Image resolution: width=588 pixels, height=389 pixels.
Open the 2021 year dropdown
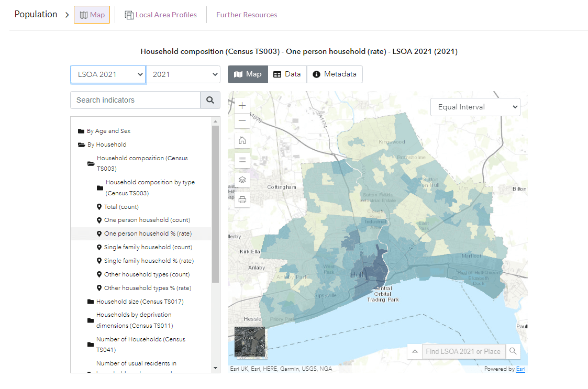pos(183,74)
